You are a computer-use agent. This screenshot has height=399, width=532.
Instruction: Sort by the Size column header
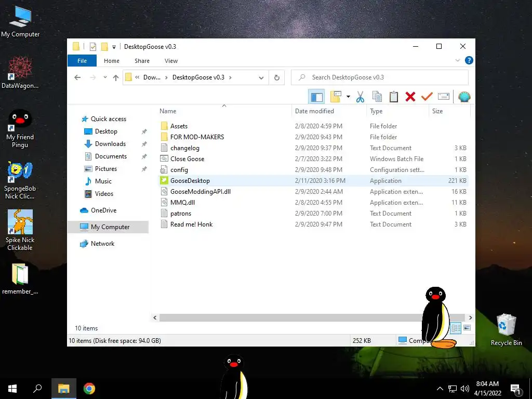pos(437,111)
